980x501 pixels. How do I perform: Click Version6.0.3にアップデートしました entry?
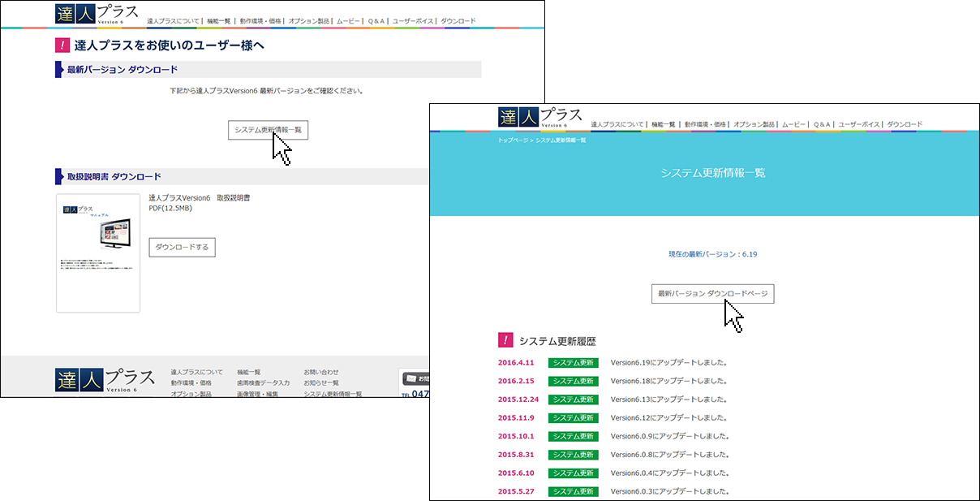coord(670,491)
